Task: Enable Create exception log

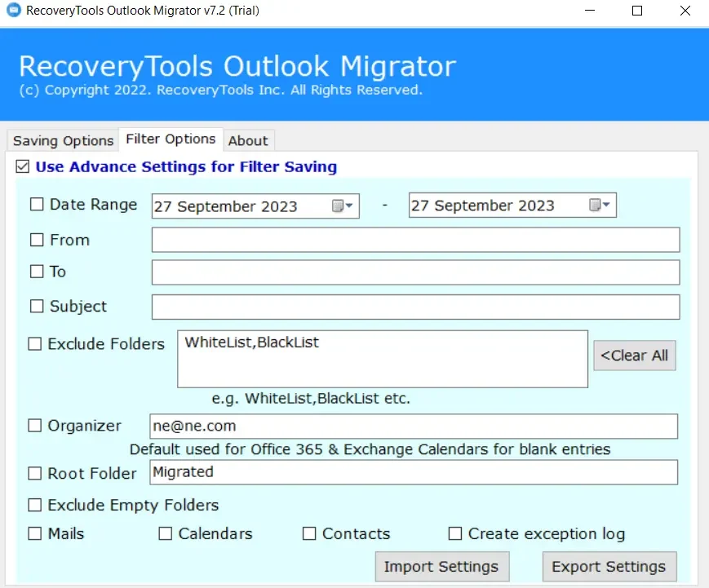Action: [455, 533]
